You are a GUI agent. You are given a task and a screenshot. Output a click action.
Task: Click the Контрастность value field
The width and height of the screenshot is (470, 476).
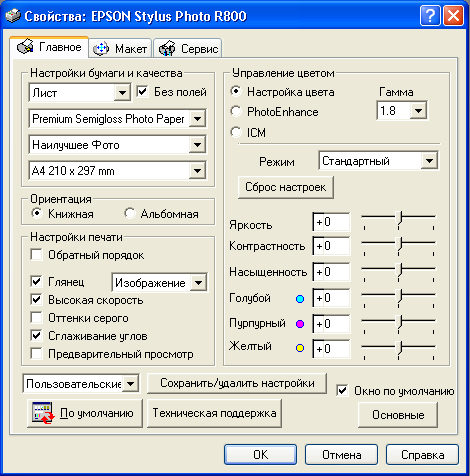(x=331, y=246)
